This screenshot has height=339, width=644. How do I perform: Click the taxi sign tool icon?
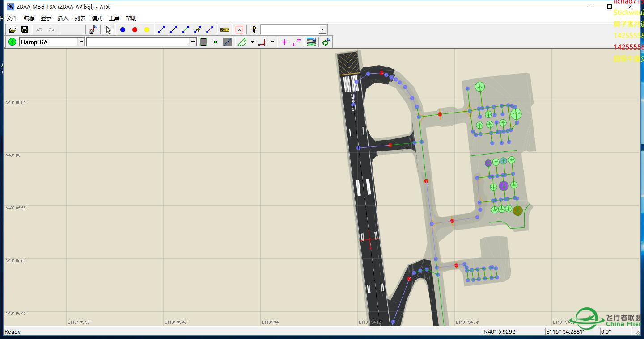[x=225, y=29]
